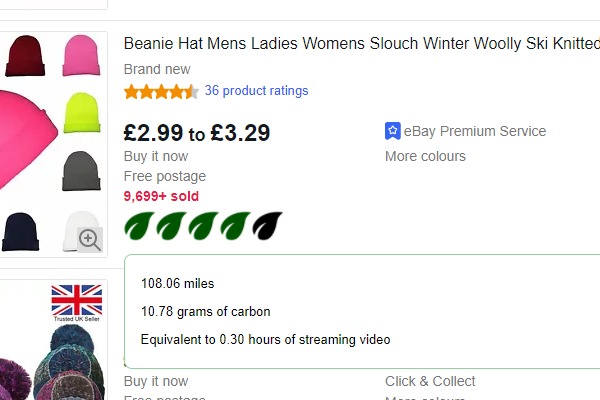Click the magnifier zoom icon on beanie image
The height and width of the screenshot is (400, 600).
90,239
